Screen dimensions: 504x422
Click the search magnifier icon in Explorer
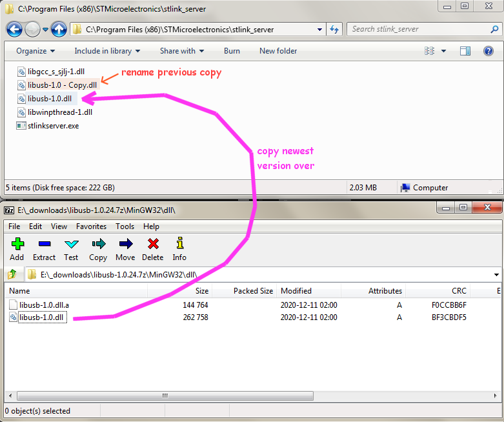point(494,29)
